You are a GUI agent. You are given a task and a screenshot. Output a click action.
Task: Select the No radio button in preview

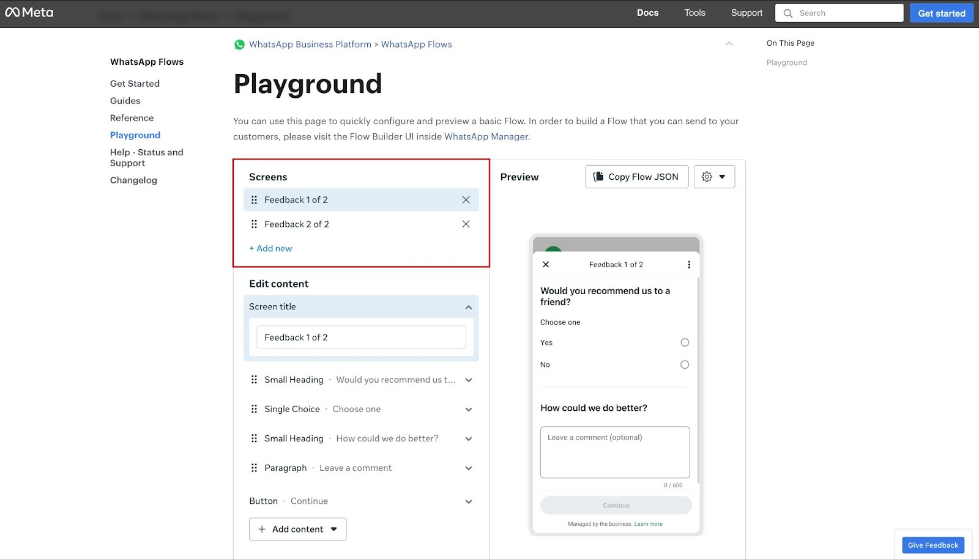(685, 364)
